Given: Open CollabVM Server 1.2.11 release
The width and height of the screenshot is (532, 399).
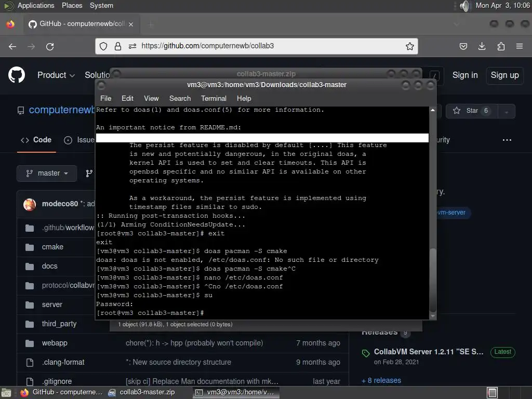Looking at the screenshot, I should point(429,352).
